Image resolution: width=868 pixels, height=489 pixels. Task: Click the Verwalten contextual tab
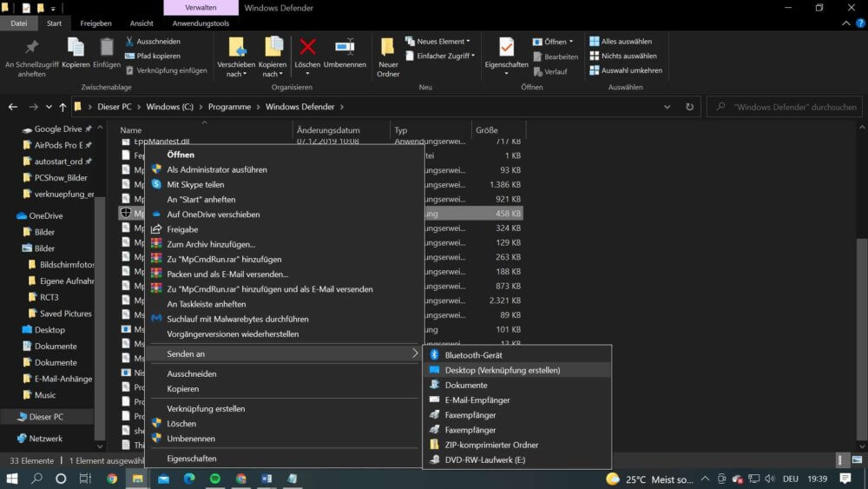(x=201, y=8)
